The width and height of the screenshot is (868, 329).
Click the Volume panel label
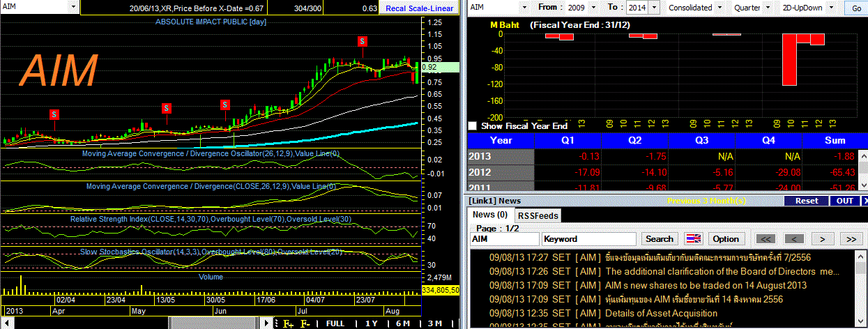point(211,276)
